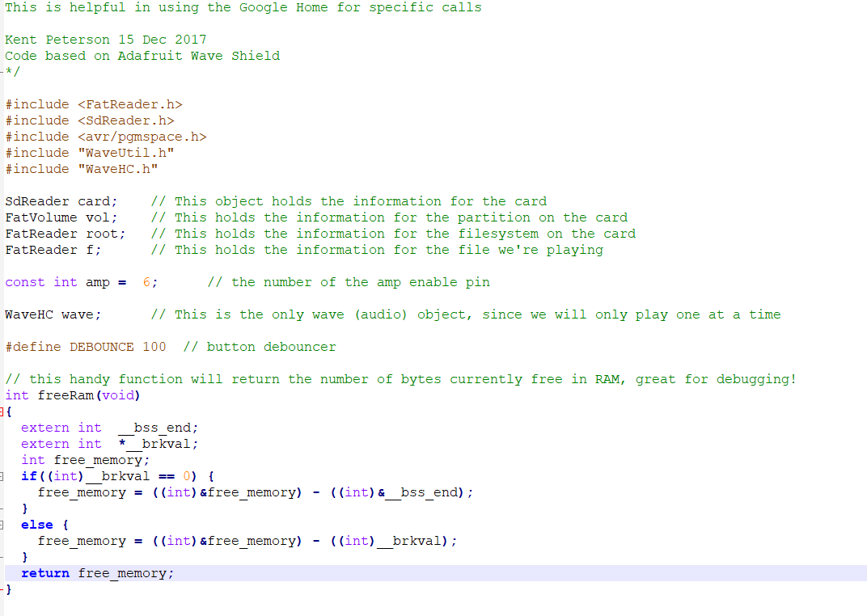Click the WaveHC wave declaration

pyautogui.click(x=53, y=314)
